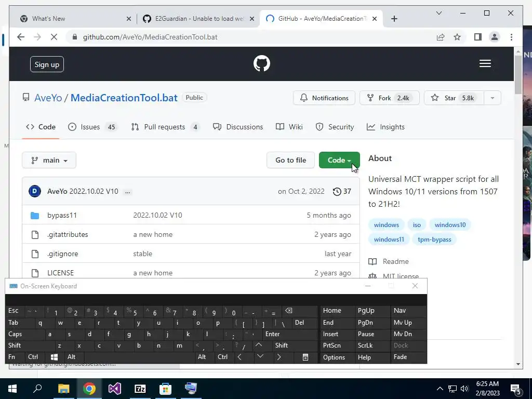Fork the repository

[390, 98]
